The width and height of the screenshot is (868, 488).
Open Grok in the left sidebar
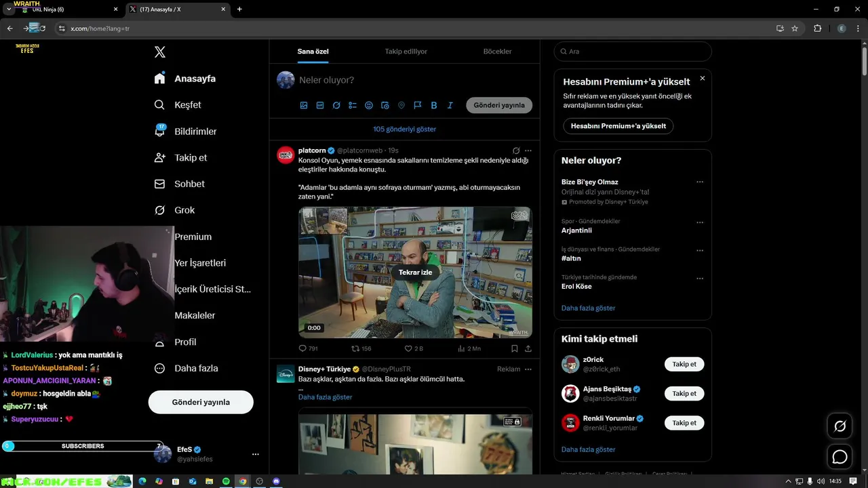184,210
